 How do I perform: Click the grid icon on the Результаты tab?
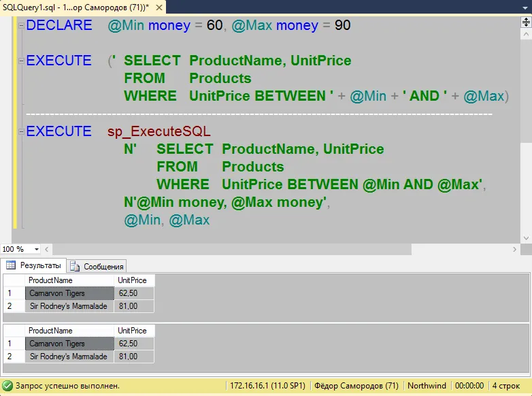(x=11, y=266)
